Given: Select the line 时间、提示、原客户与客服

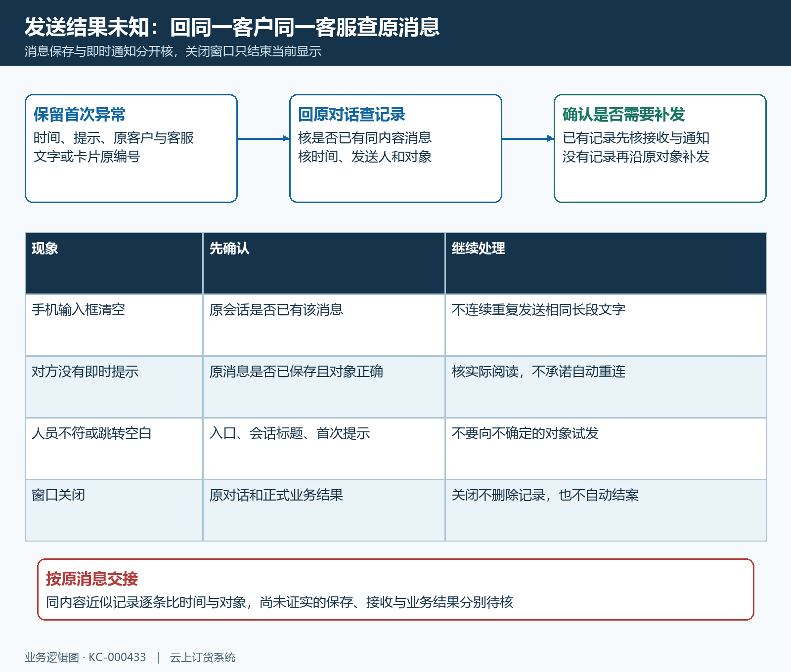Looking at the screenshot, I should (x=114, y=138).
